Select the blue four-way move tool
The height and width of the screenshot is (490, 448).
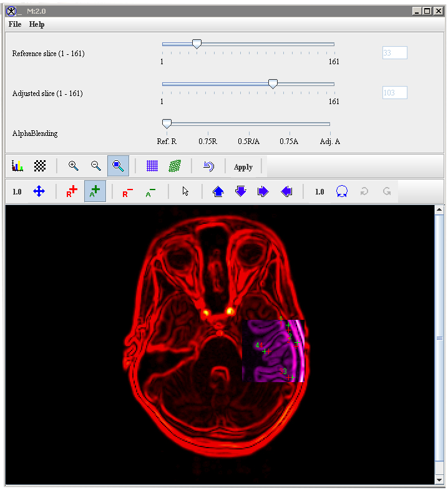pyautogui.click(x=39, y=191)
